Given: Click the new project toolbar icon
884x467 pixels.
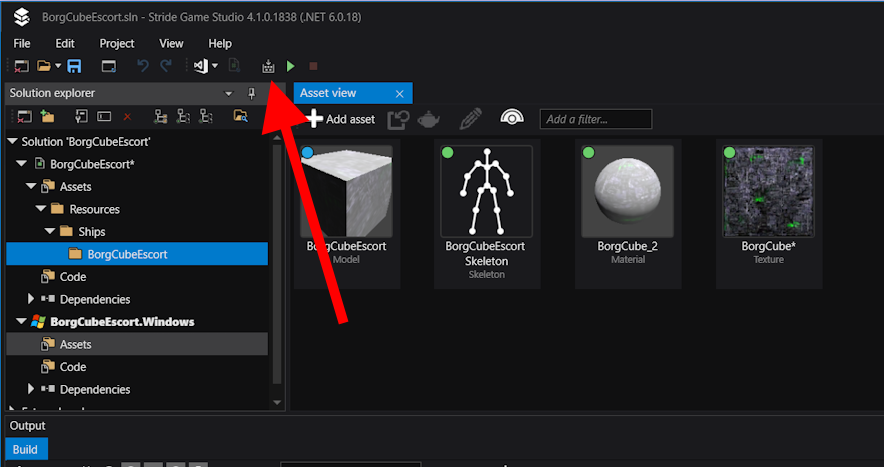Looking at the screenshot, I should 21,66.
